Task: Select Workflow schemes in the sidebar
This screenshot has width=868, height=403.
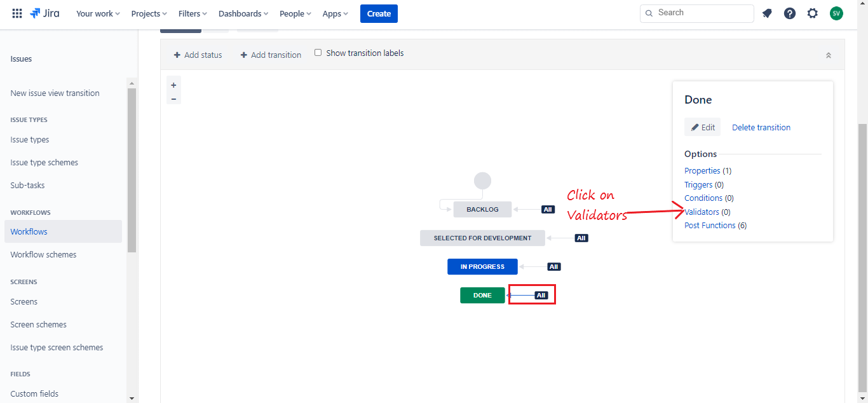Action: [43, 255]
